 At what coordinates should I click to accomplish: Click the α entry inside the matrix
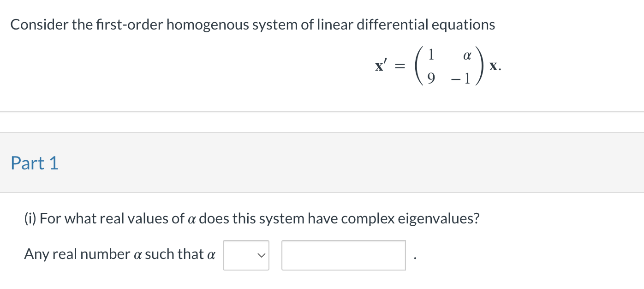point(467,55)
